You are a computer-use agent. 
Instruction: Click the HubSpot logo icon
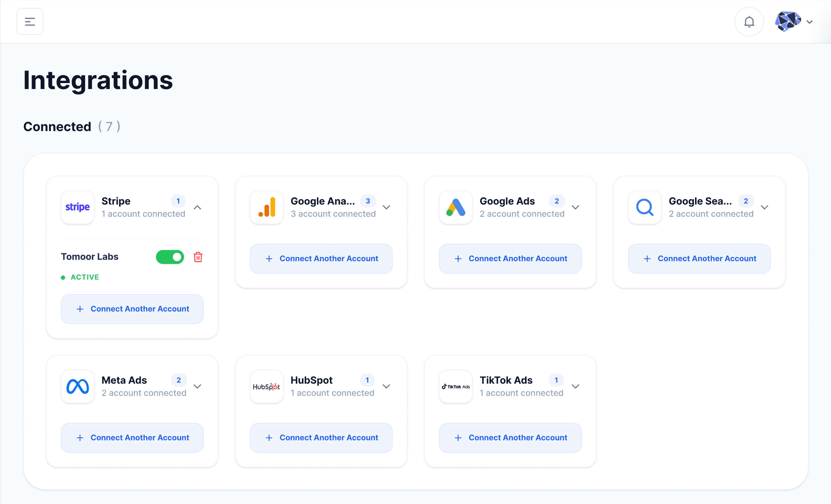[266, 386]
